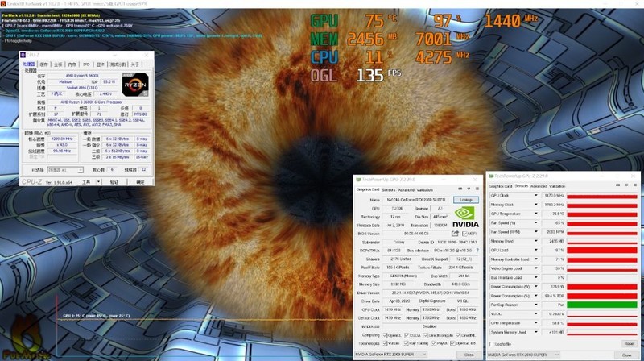Open hamburger menu in Sensors GPU-Z window

635,185
